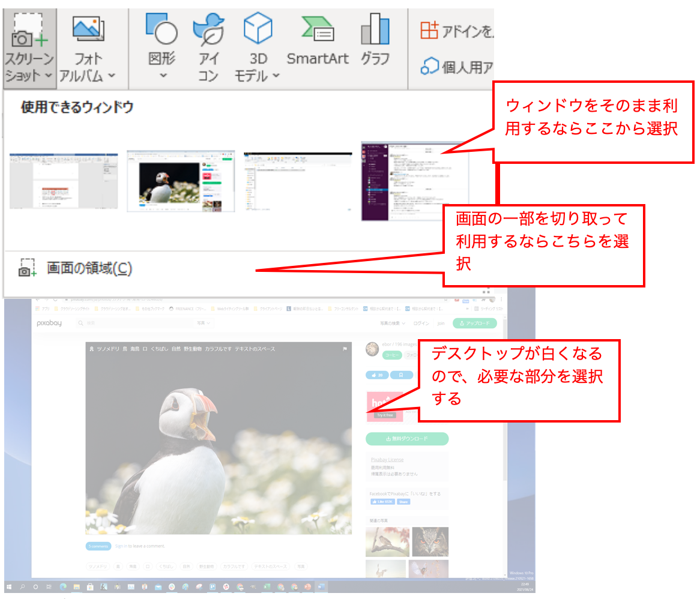Expand the スクリーンショット dropdown chevron

tap(48, 76)
